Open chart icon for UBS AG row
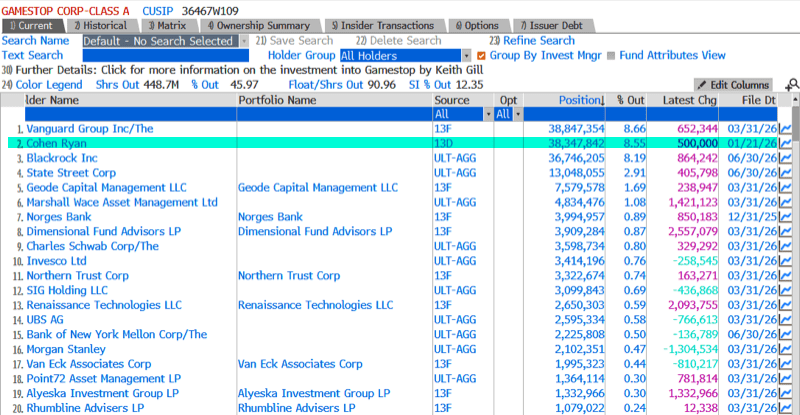This screenshot has height=415, width=800. click(x=786, y=320)
